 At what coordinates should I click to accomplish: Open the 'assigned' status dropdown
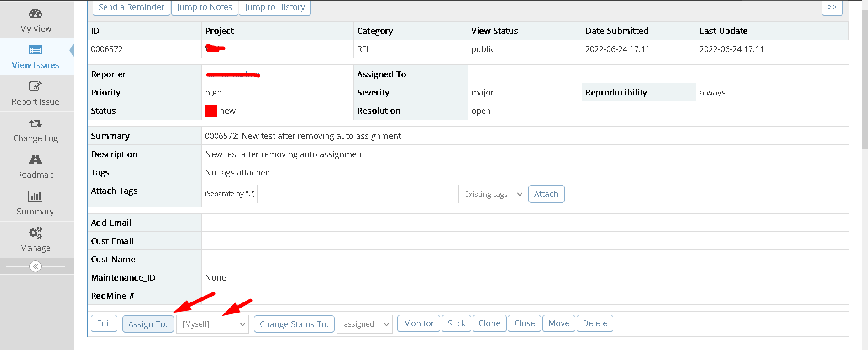(x=364, y=324)
